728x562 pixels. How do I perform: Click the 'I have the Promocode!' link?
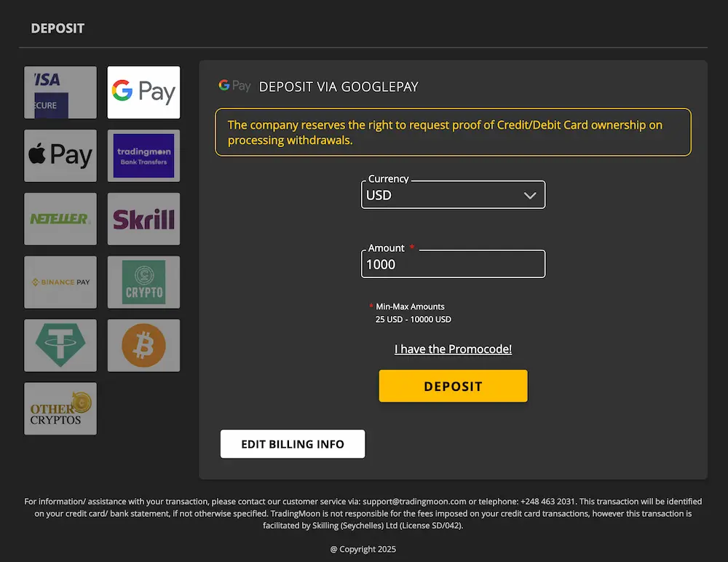[453, 349]
